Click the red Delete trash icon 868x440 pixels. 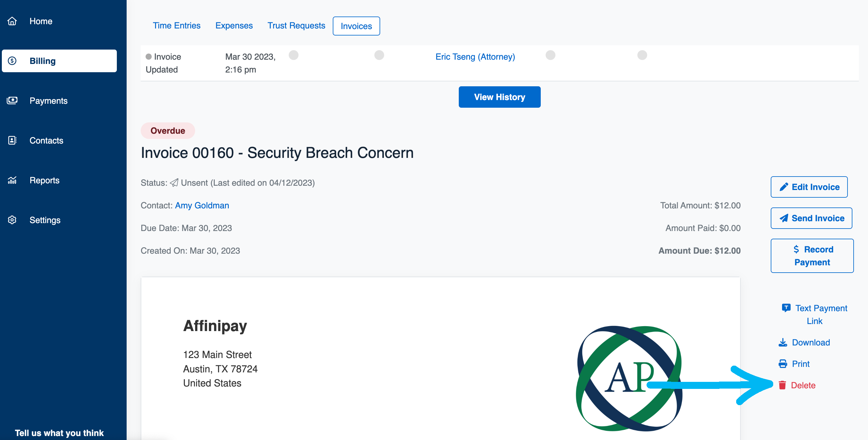click(782, 385)
